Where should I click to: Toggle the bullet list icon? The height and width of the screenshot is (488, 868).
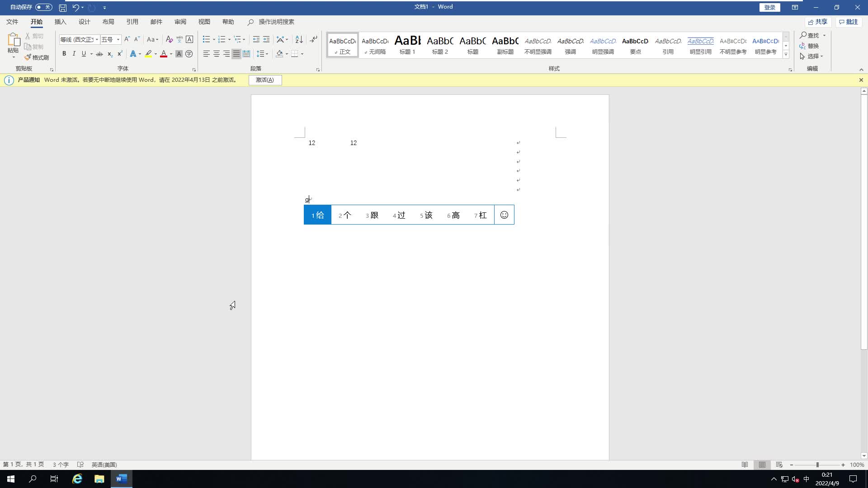click(x=206, y=39)
